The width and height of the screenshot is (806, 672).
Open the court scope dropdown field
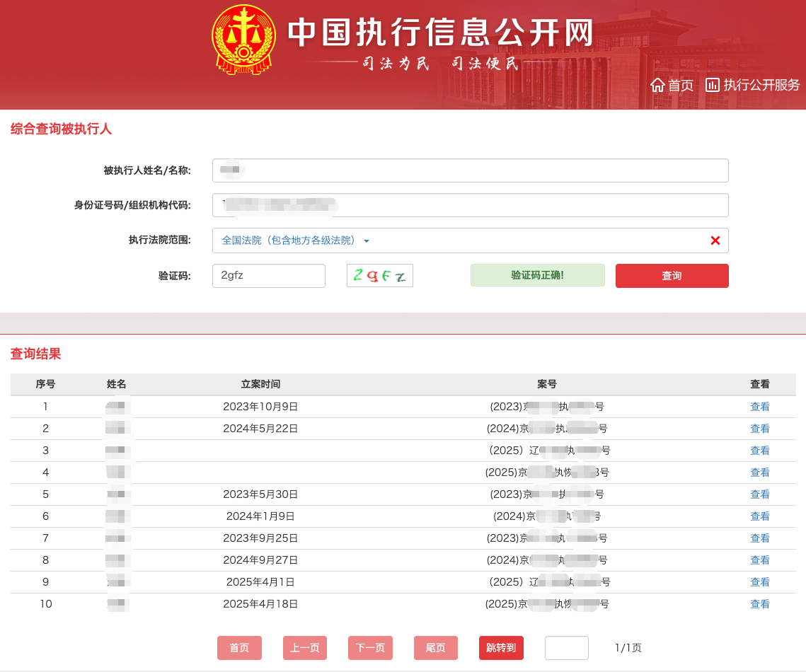pyautogui.click(x=425, y=240)
